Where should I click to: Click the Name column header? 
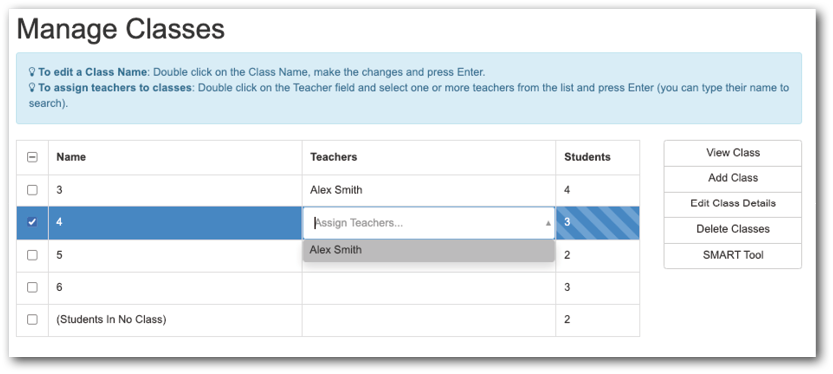tap(71, 157)
